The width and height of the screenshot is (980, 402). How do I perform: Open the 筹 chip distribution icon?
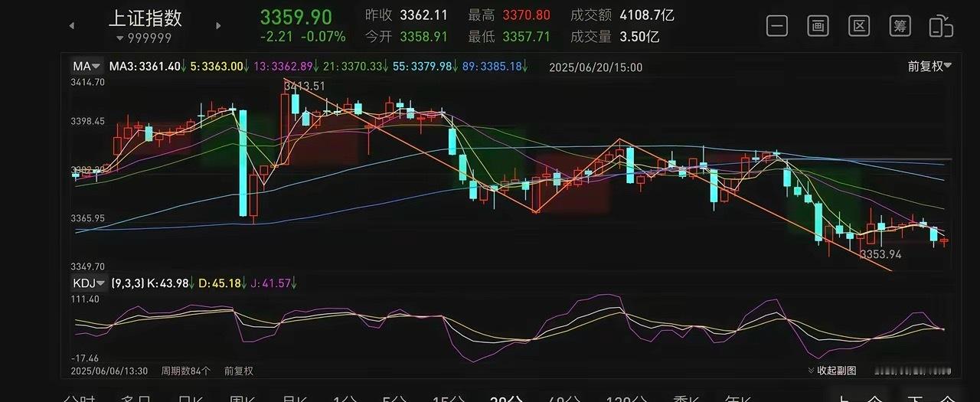click(900, 26)
